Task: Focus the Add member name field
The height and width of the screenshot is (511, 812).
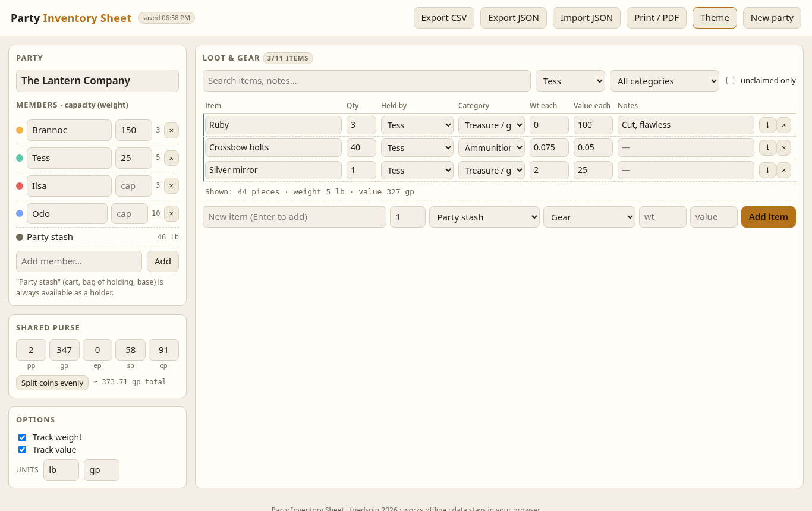Action: 79,261
